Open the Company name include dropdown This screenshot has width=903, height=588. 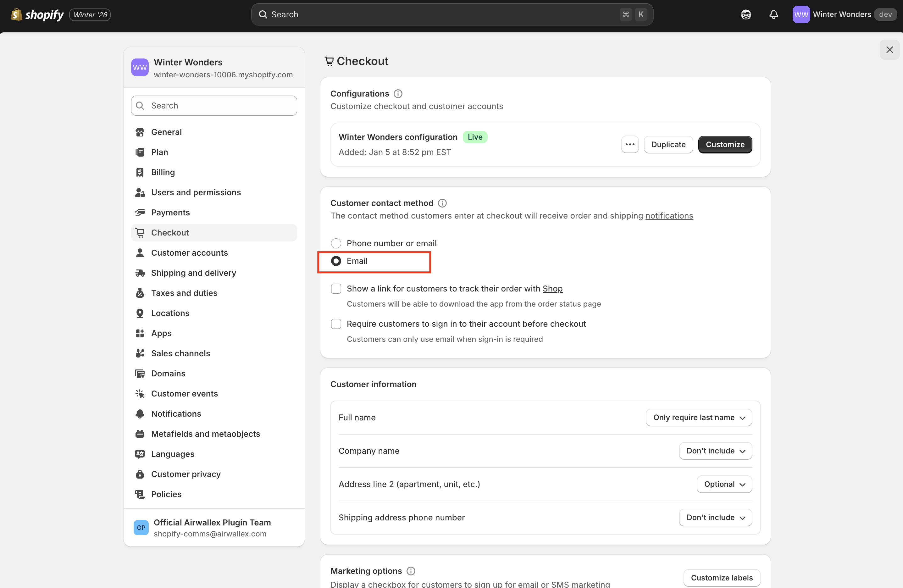coord(715,451)
